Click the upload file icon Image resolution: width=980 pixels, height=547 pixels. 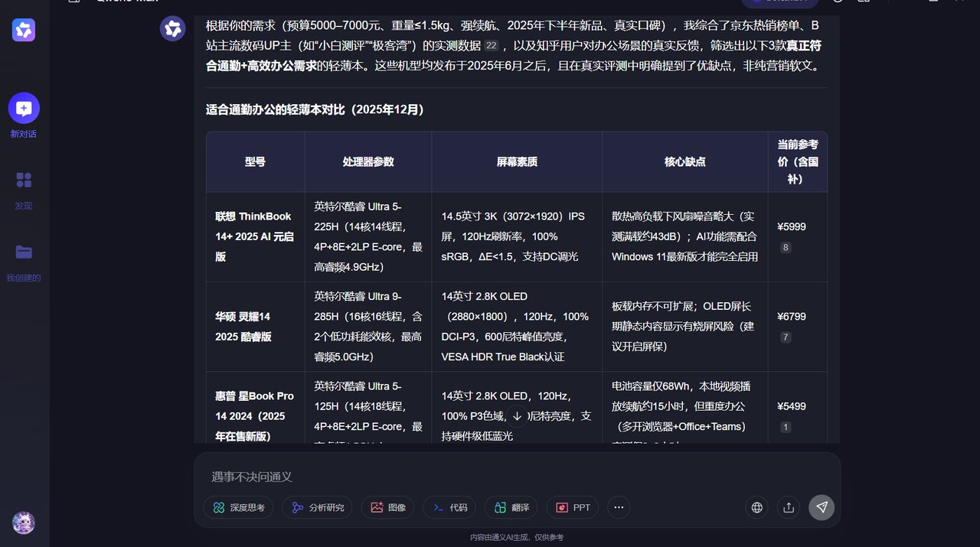789,507
